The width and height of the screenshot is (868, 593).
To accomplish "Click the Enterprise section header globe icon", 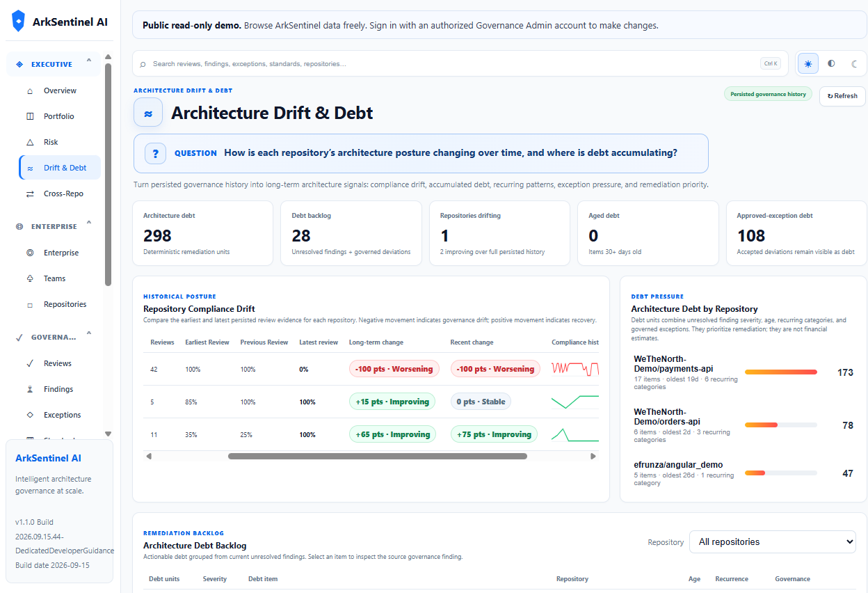I will [19, 226].
